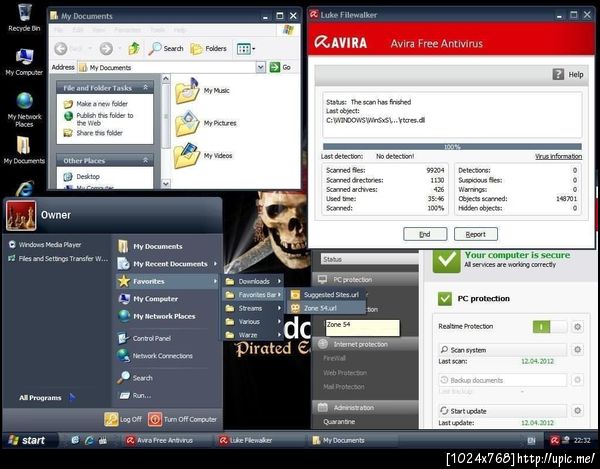Toggle the Folders pane button
The image size is (600, 469).
[x=209, y=49]
